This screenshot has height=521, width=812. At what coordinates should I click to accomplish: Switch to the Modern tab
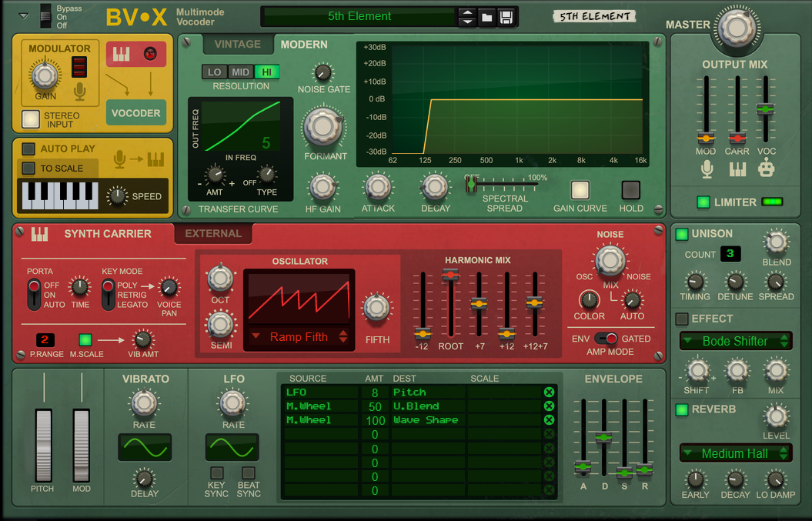pyautogui.click(x=304, y=45)
